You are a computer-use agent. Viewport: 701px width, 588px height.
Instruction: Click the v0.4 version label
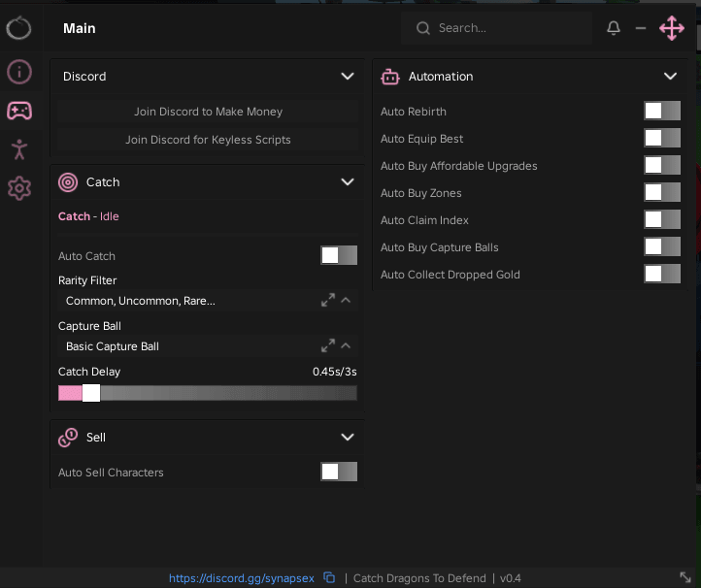coord(510,578)
